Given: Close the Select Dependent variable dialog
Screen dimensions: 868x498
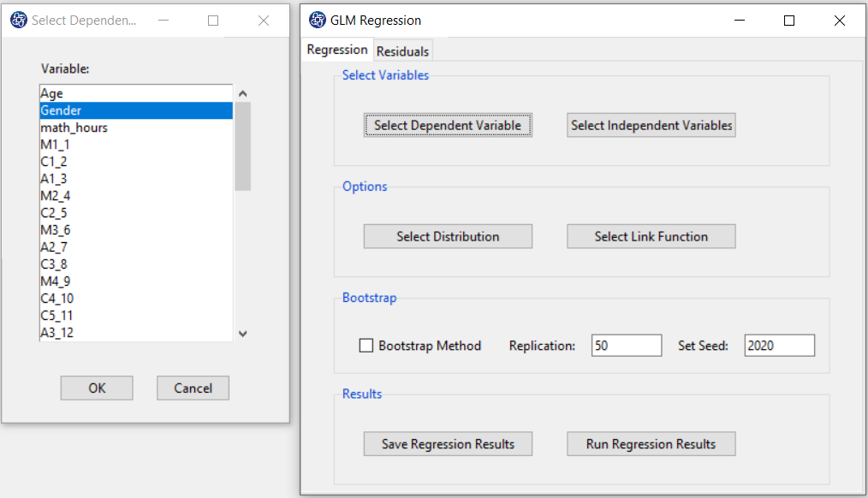Looking at the screenshot, I should [264, 21].
